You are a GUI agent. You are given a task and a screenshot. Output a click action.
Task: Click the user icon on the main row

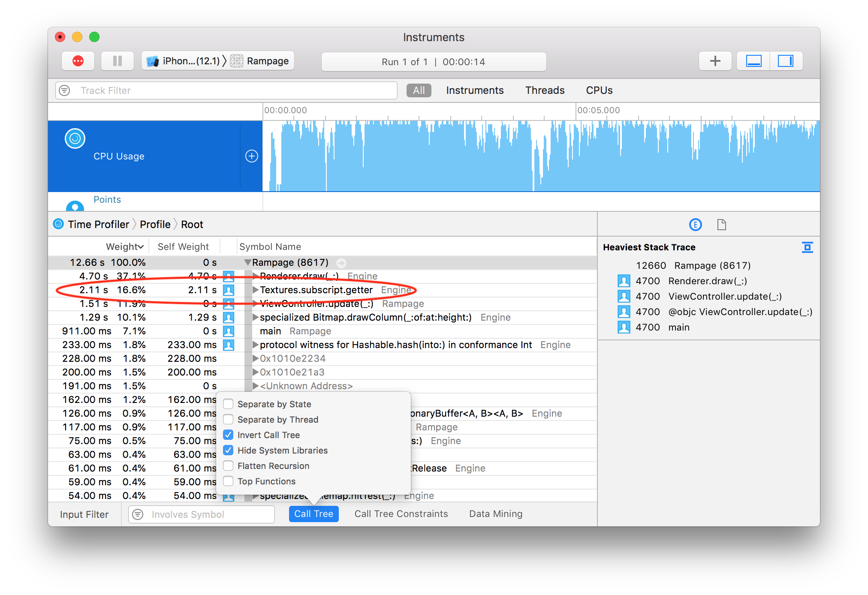229,331
